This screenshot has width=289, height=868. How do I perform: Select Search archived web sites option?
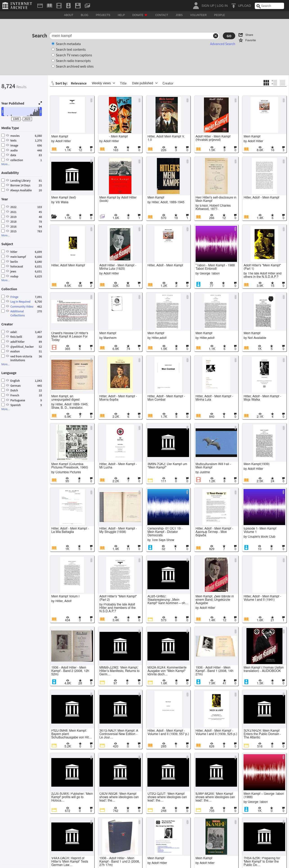[x=53, y=66]
